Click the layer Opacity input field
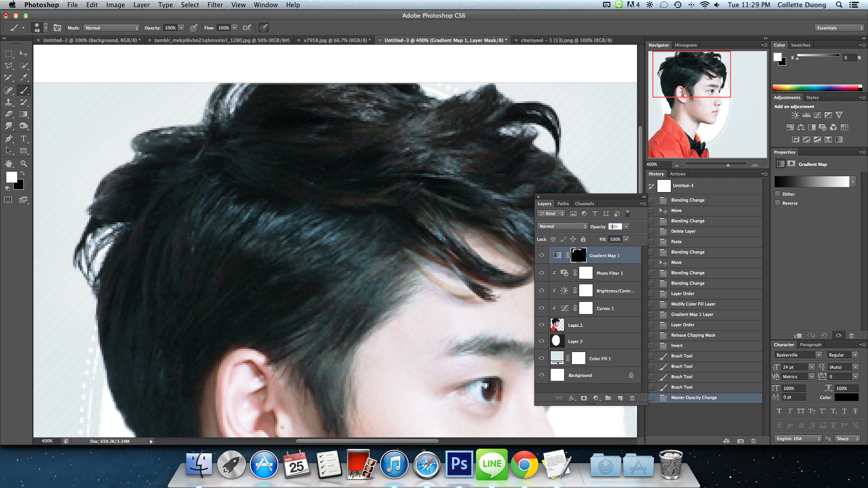 pyautogui.click(x=615, y=226)
